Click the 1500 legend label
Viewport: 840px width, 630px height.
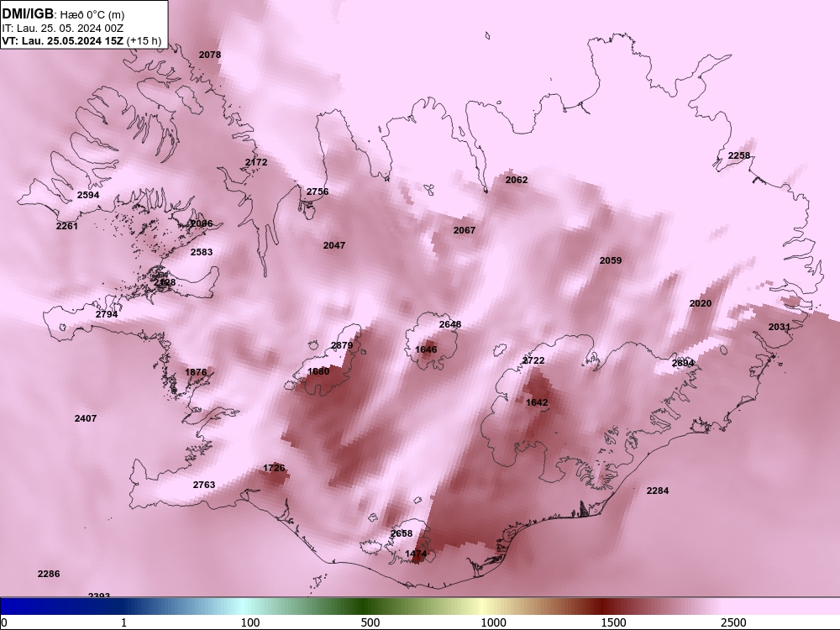[613, 622]
